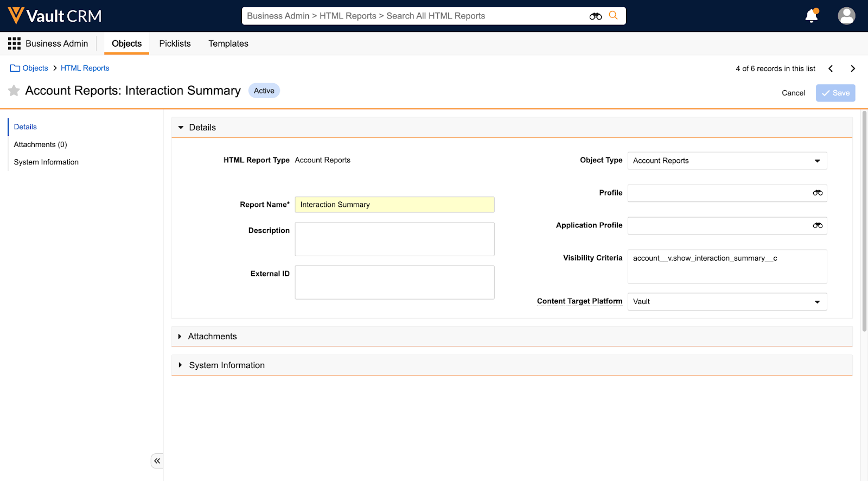868x481 pixels.
Task: Click the binoculars icon in the search bar
Action: 595,16
